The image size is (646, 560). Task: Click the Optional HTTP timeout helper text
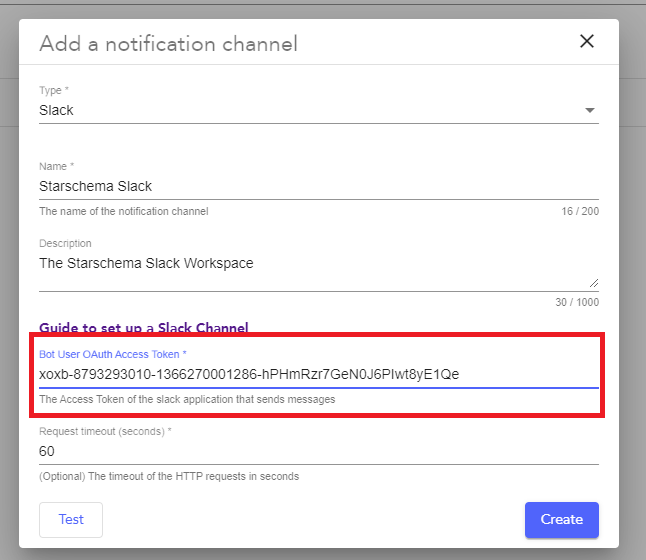click(169, 476)
